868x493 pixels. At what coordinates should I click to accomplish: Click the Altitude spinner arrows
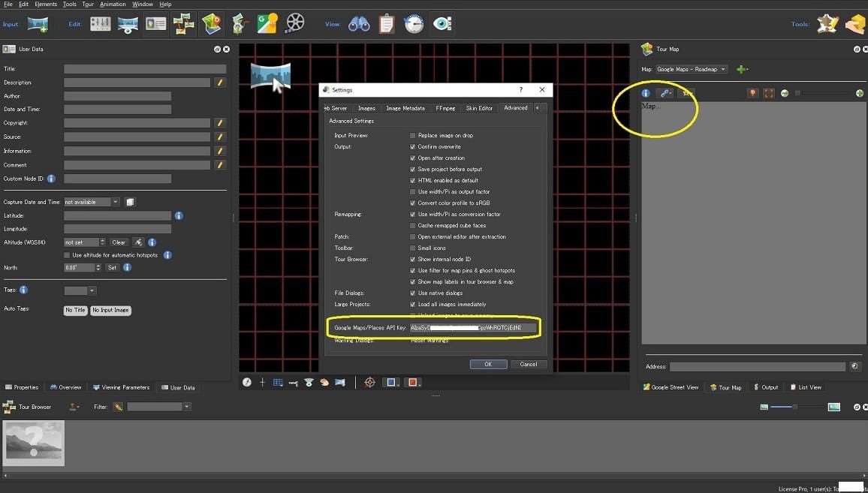(102, 242)
